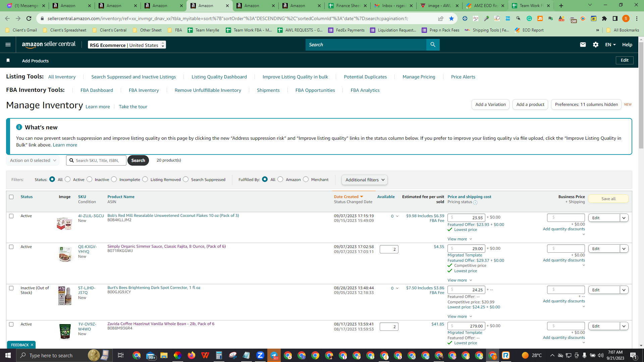This screenshot has height=362, width=644.
Task: Click the SKU, Title, ISBN search field
Action: [96, 161]
